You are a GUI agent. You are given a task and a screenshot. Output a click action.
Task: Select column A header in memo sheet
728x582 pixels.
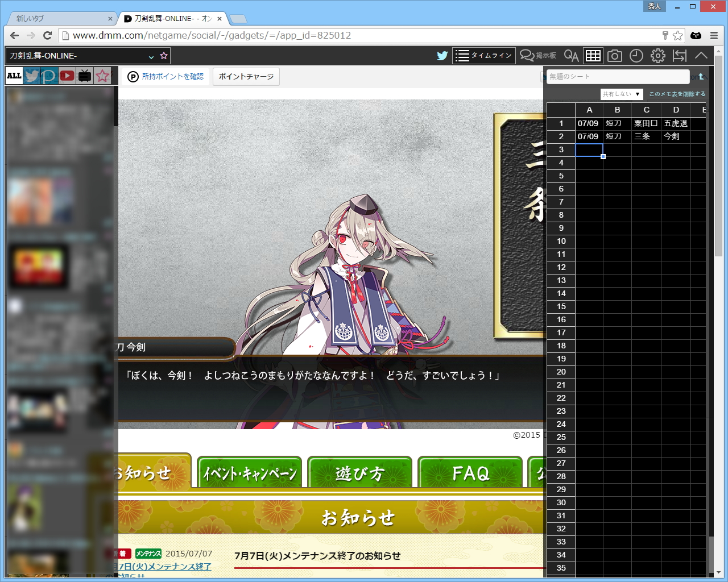(589, 110)
